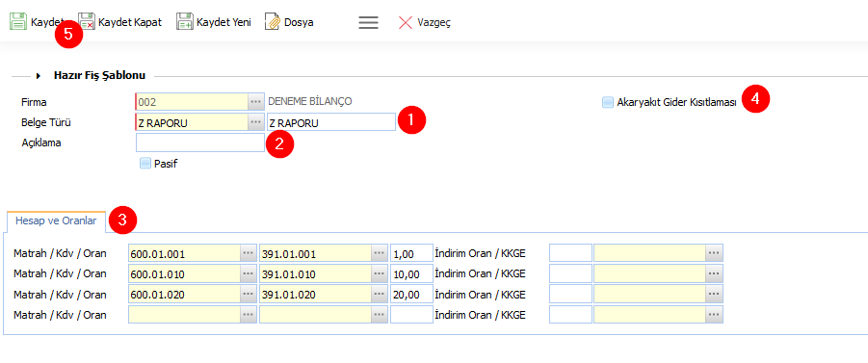Click the DENEME BİLANÇO firm name text
868x363 pixels.
click(x=310, y=102)
